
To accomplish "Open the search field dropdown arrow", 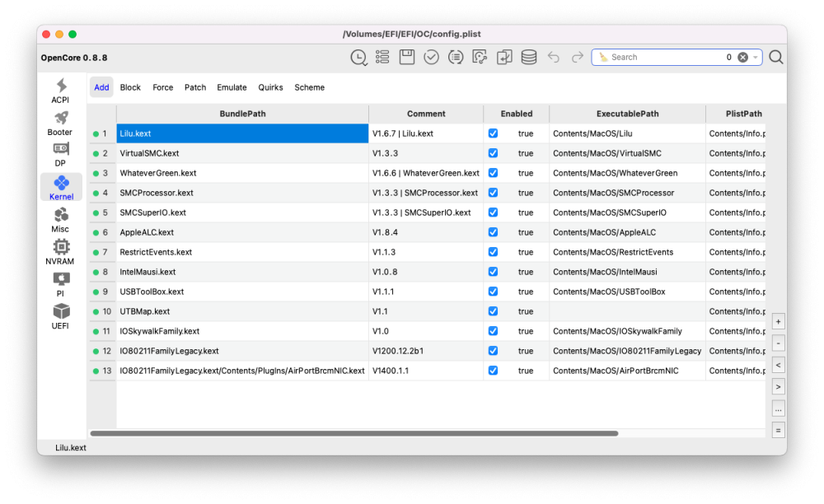I will [x=756, y=57].
